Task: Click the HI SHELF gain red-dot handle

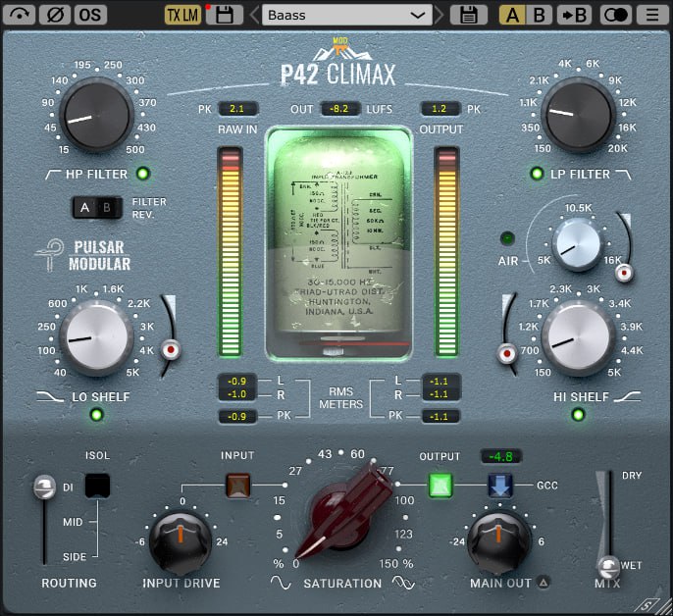Action: (x=507, y=354)
